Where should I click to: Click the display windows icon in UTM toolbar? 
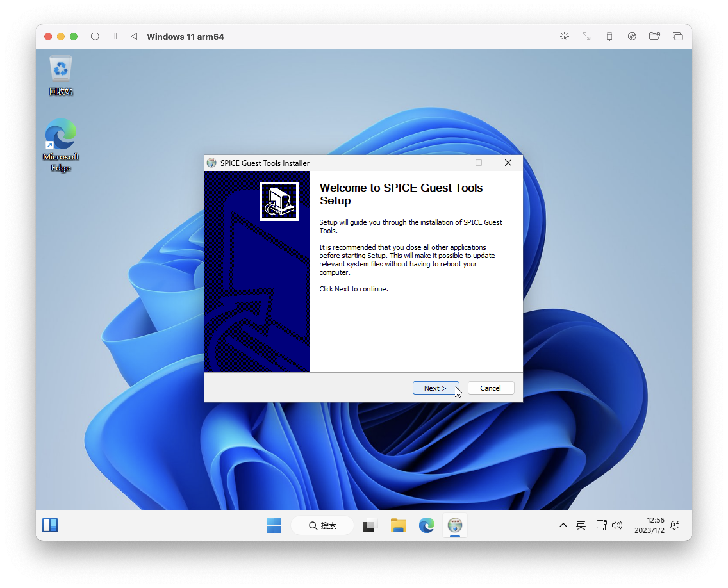(x=677, y=36)
